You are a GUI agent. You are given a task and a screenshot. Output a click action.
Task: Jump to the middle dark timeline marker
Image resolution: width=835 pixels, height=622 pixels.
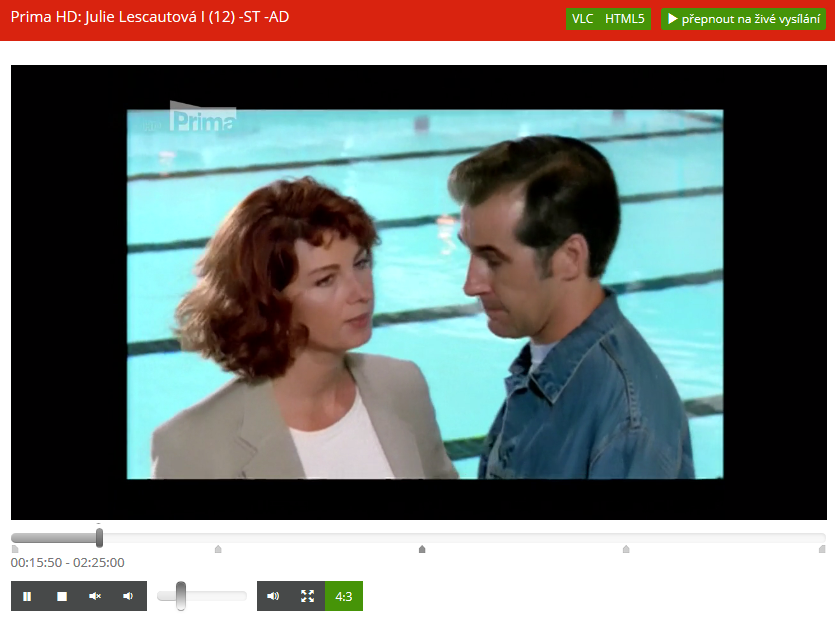[422, 549]
